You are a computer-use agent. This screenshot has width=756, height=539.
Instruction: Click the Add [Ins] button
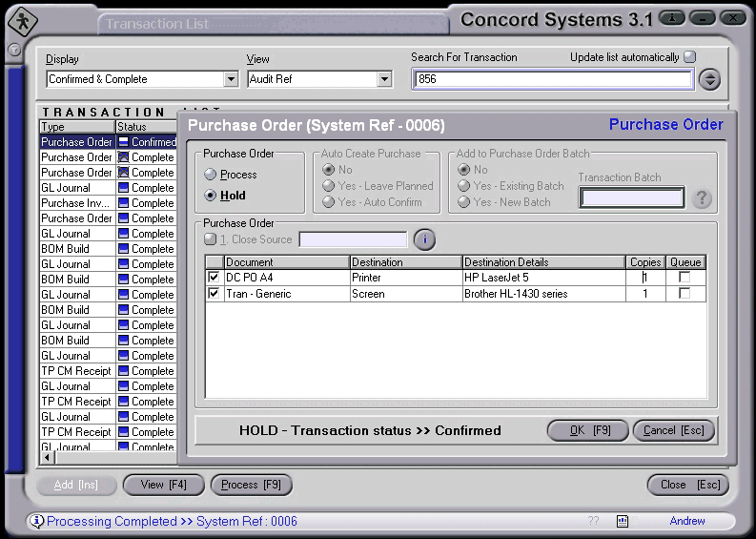point(76,485)
